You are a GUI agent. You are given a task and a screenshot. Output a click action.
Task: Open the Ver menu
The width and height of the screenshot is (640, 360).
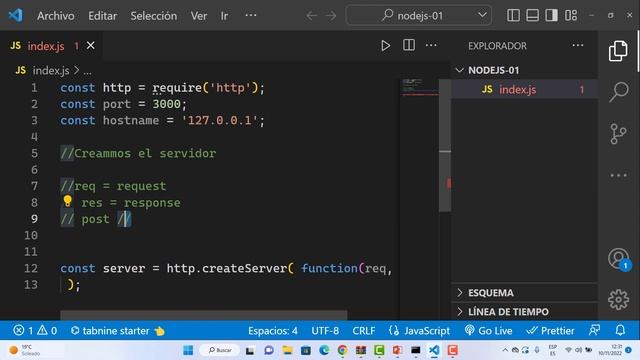coord(198,16)
